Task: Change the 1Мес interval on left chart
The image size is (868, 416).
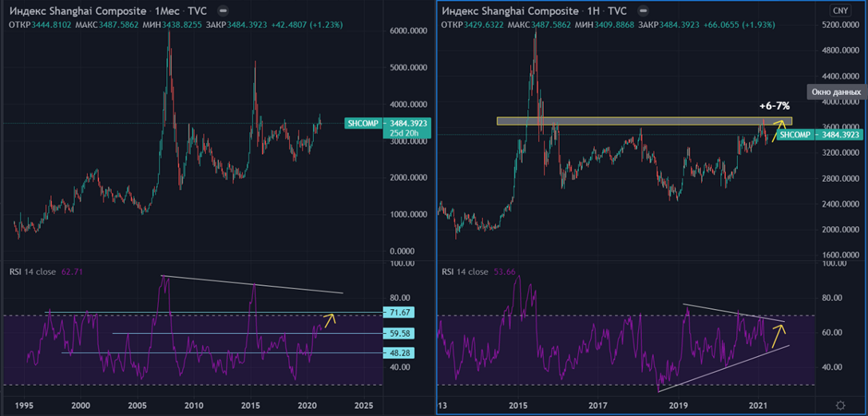Action: point(166,11)
